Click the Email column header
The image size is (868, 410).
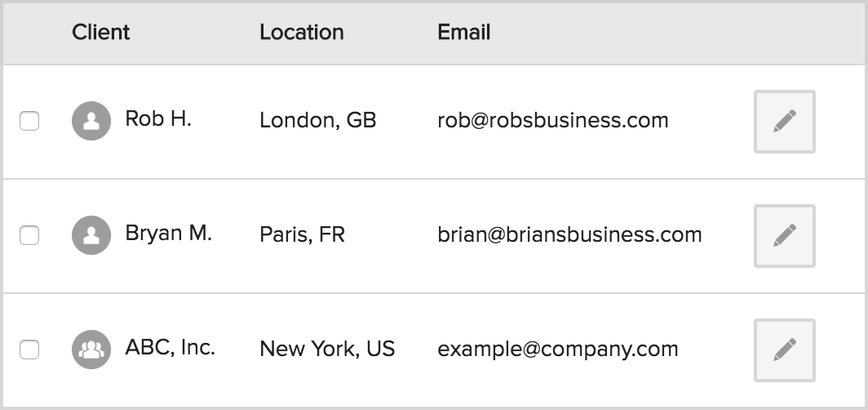[x=464, y=33]
